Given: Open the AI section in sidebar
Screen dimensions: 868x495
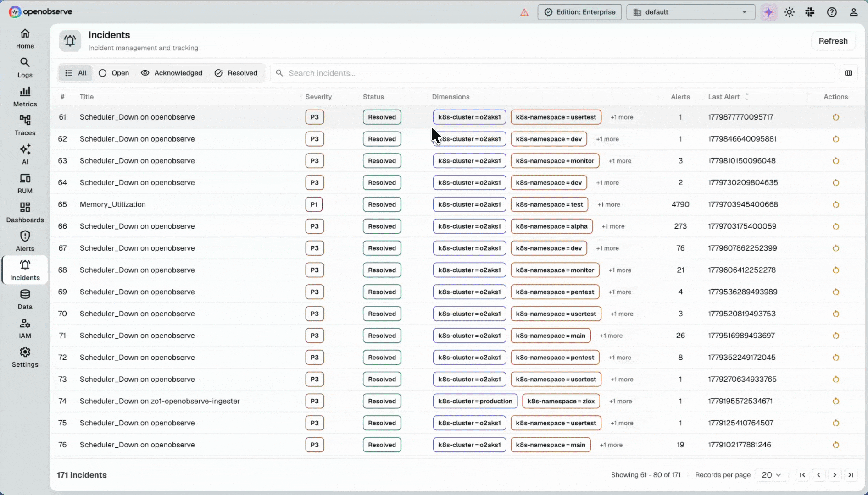Looking at the screenshot, I should coord(25,154).
